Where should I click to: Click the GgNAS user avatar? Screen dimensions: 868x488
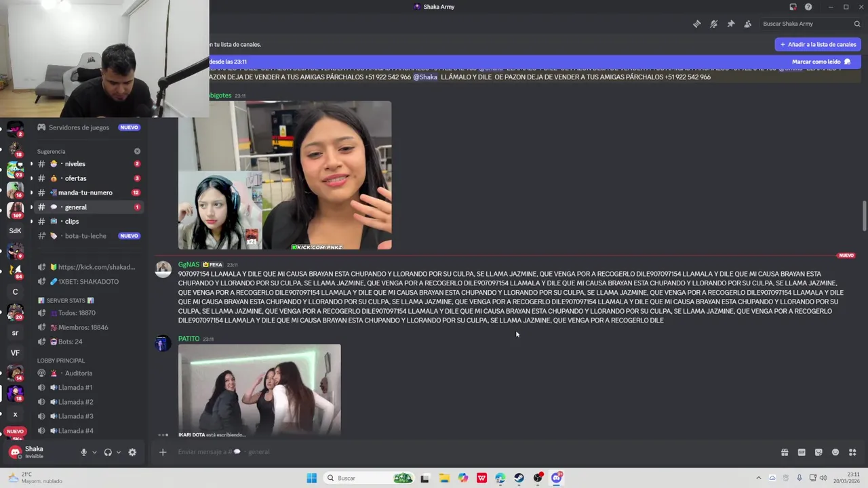point(163,270)
